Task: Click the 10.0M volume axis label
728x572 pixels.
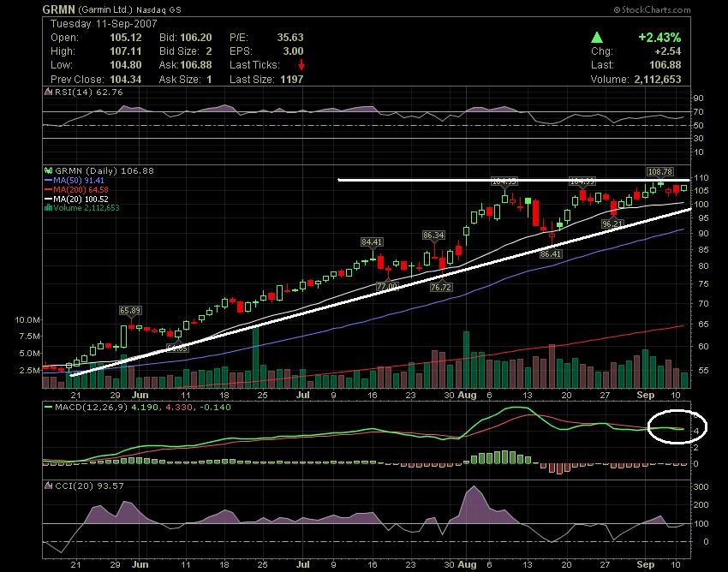Action: click(x=27, y=320)
